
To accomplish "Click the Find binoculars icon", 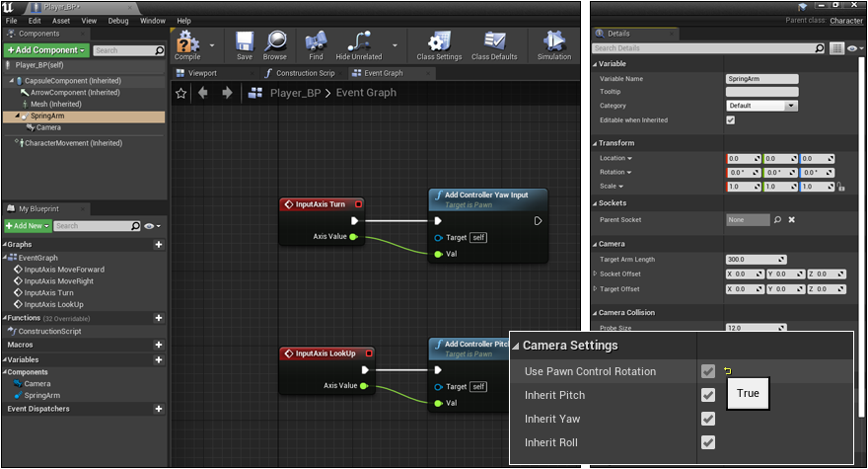I will [316, 41].
